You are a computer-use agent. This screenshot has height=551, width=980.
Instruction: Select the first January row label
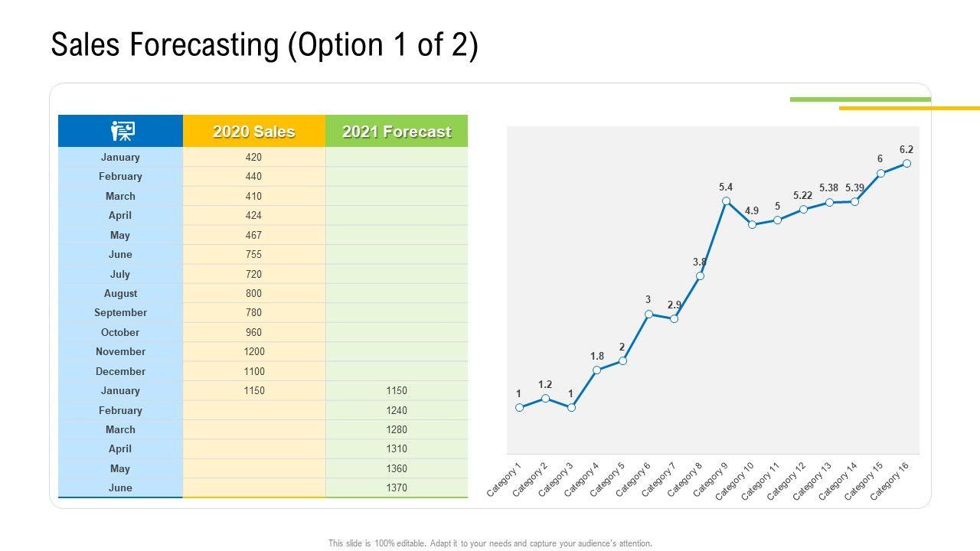point(120,157)
